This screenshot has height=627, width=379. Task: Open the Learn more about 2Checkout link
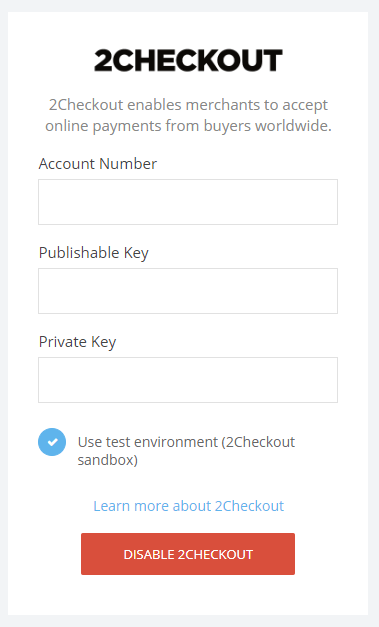pyautogui.click(x=188, y=506)
